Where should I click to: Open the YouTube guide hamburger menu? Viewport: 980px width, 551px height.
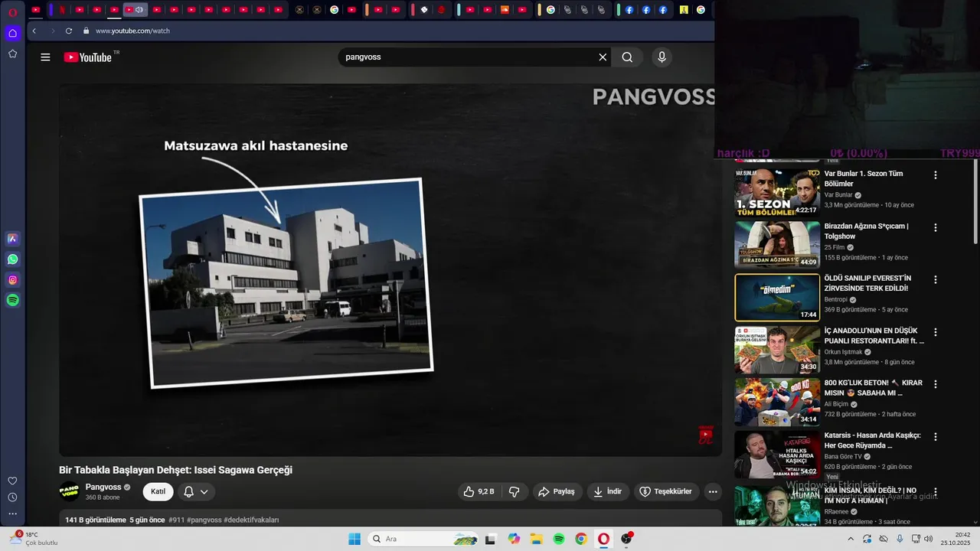pyautogui.click(x=45, y=57)
